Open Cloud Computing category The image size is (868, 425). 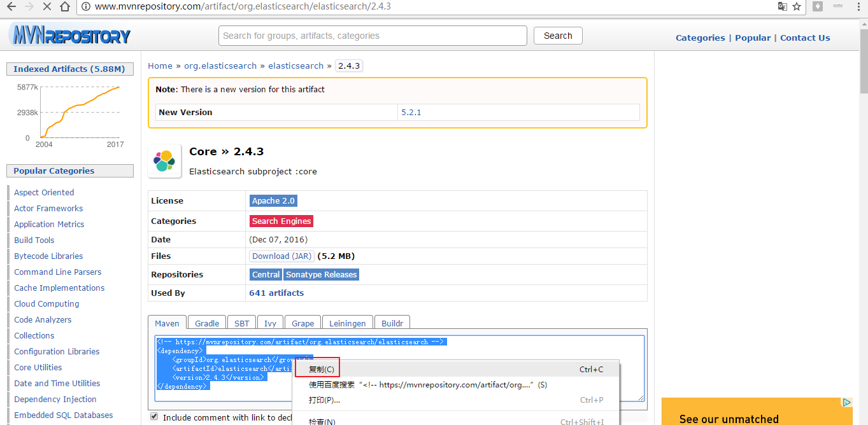[x=46, y=303]
